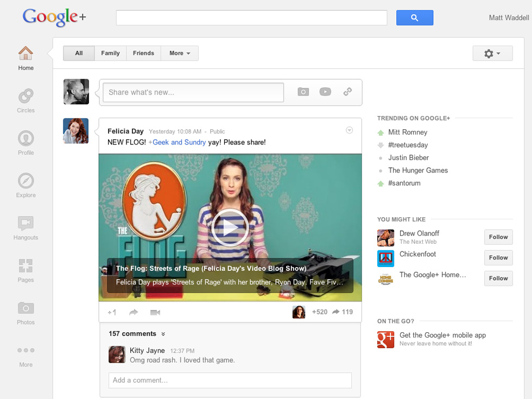This screenshot has height=399, width=532.
Task: Toggle +1 on Felicia Day's post
Action: [112, 312]
